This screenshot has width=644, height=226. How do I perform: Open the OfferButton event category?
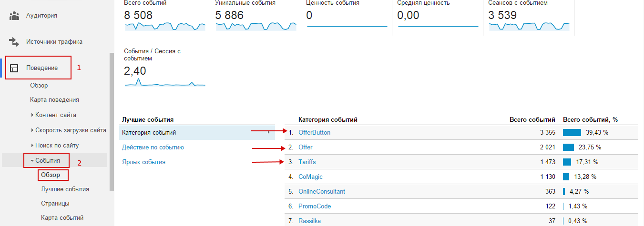(x=314, y=133)
